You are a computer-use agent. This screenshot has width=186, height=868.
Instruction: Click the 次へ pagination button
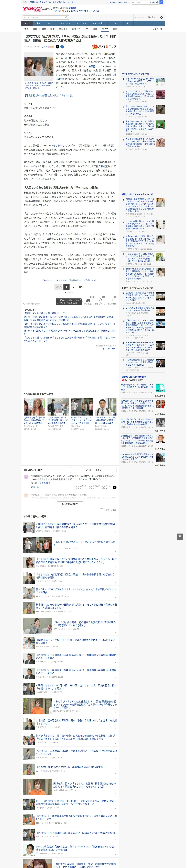[81, 287]
